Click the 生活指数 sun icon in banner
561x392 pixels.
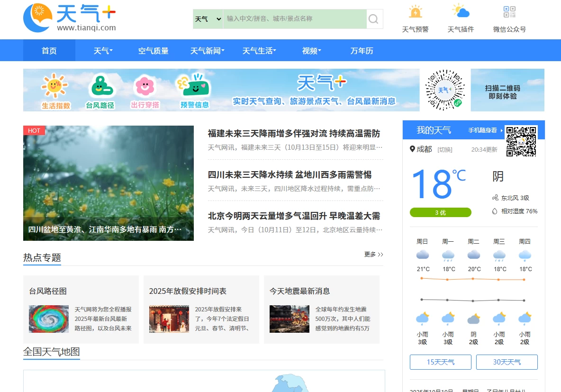pyautogui.click(x=55, y=86)
